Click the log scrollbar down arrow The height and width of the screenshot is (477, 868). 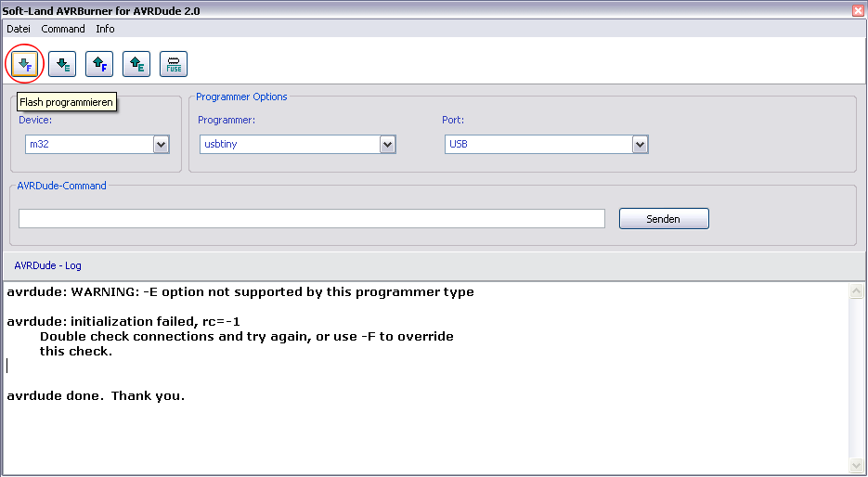point(856,465)
